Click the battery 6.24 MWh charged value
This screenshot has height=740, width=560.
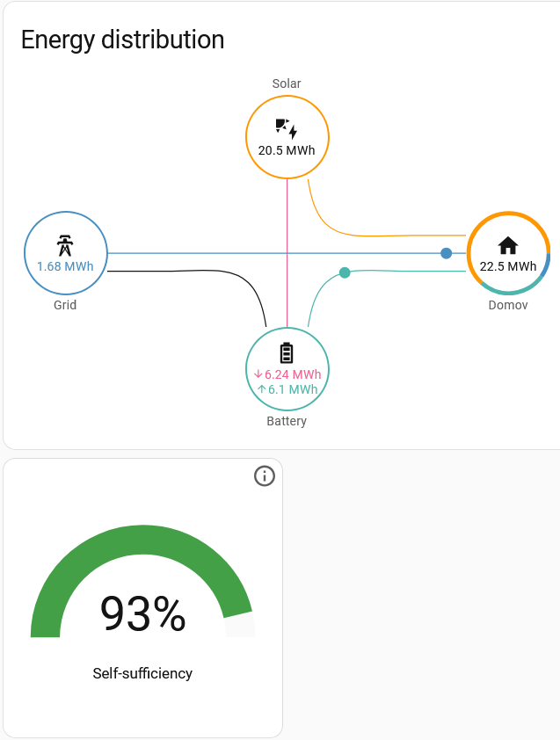293,374
